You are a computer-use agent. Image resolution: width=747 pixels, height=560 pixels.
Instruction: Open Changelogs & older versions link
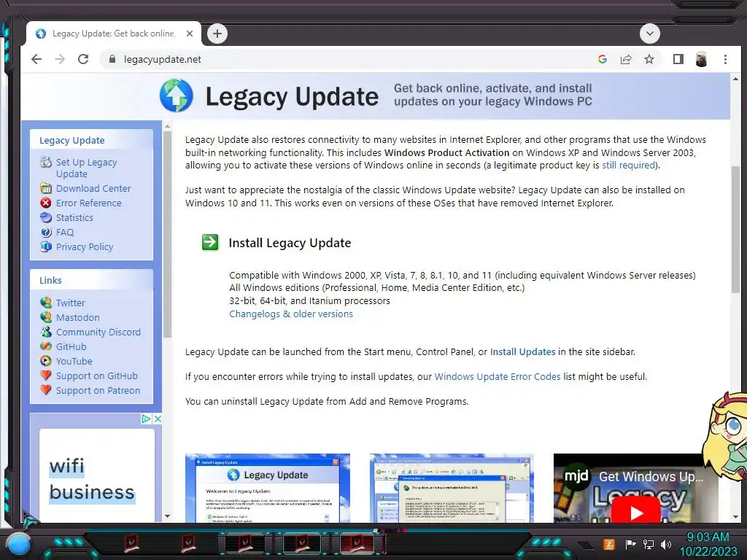click(291, 314)
